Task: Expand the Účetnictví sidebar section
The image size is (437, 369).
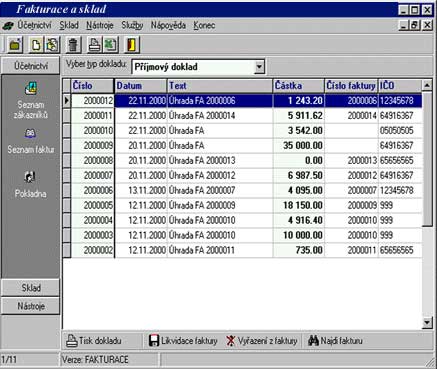Action: (x=31, y=66)
